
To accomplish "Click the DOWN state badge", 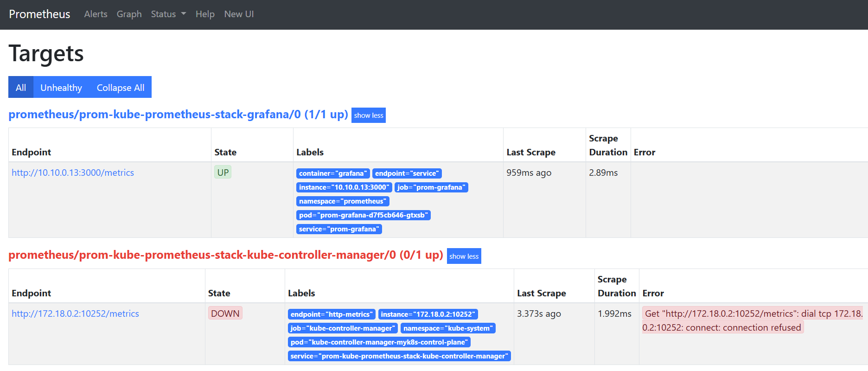I will (x=225, y=313).
